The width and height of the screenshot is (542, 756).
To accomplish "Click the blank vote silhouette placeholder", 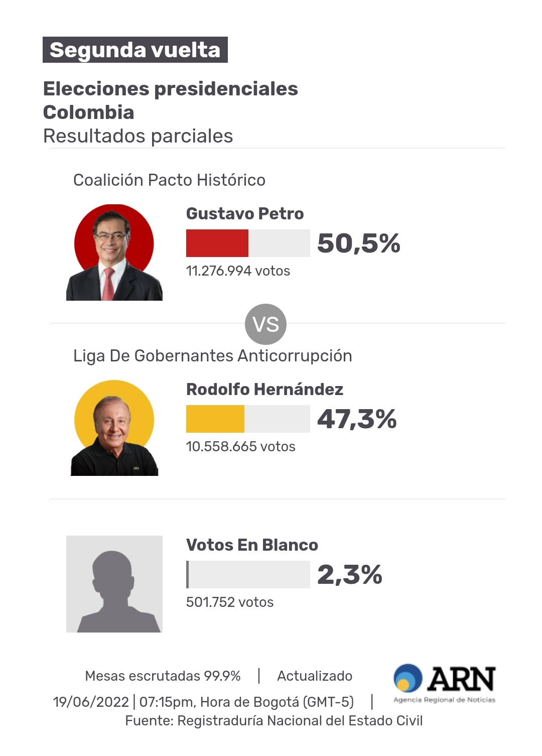I will tap(114, 584).
